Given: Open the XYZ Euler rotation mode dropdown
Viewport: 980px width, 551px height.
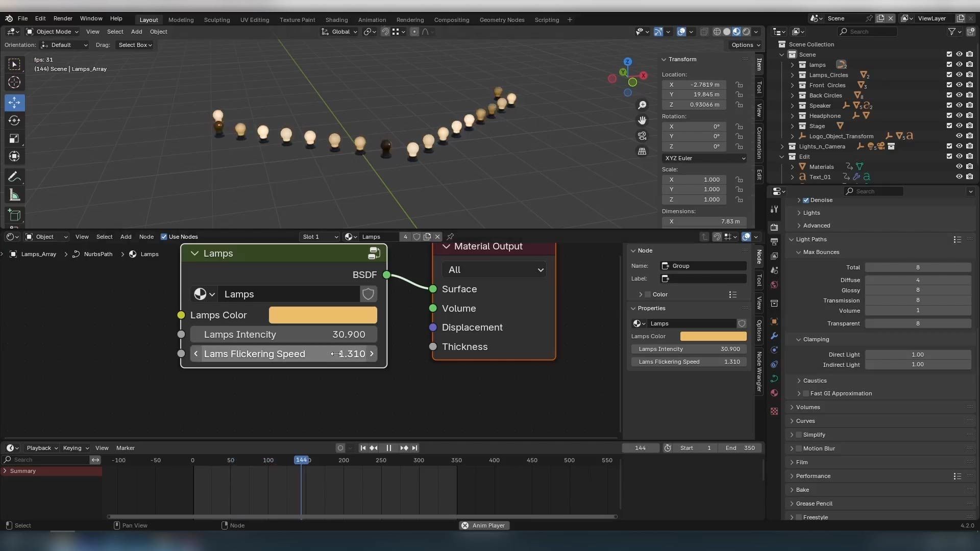Looking at the screenshot, I should (x=704, y=158).
